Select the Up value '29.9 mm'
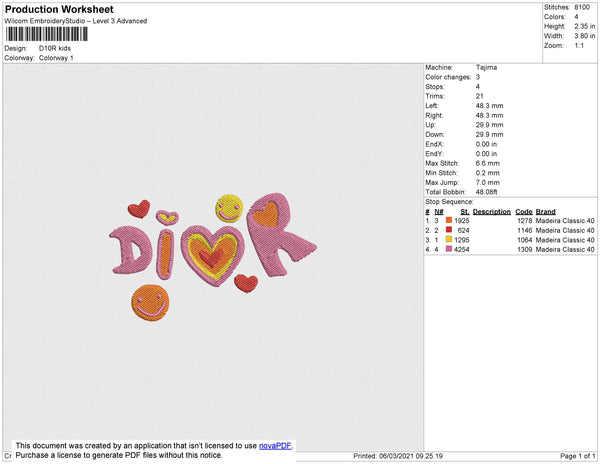 (489, 125)
